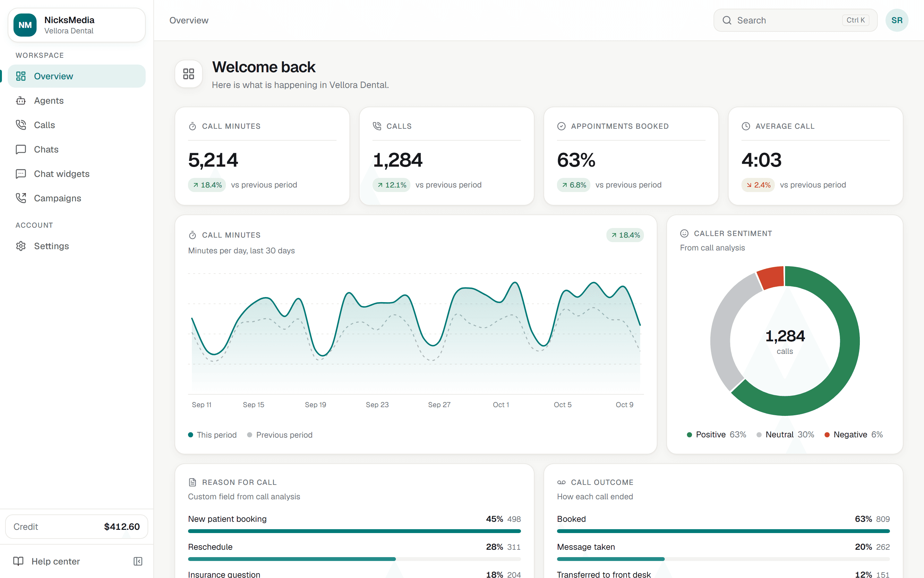Image resolution: width=924 pixels, height=578 pixels.
Task: Click the NM workspace logo
Action: tap(25, 25)
